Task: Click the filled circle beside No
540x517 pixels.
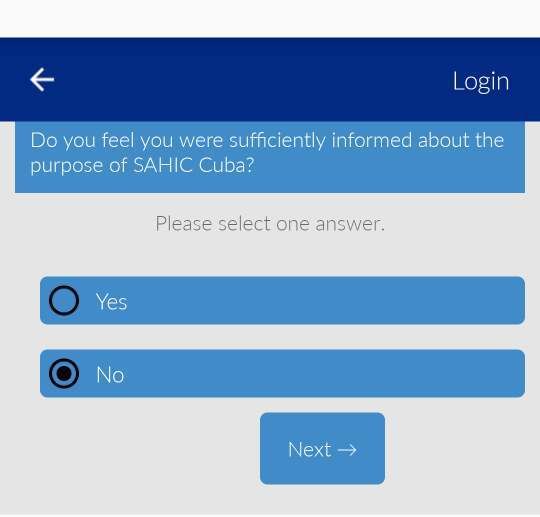Action: pyautogui.click(x=64, y=373)
